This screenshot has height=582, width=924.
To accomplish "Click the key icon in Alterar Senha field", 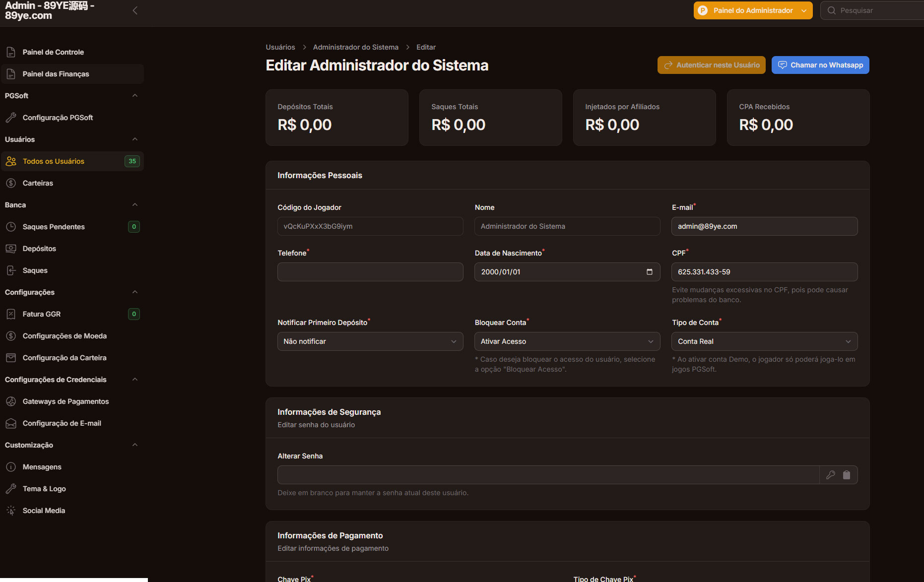I will tap(830, 475).
